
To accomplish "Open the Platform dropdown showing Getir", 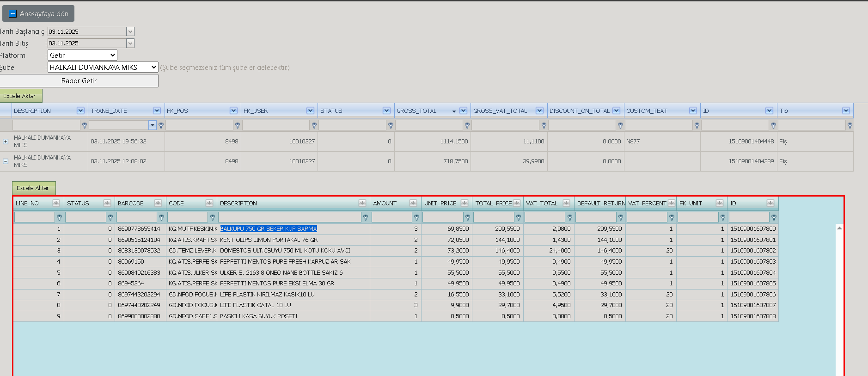I will [82, 55].
